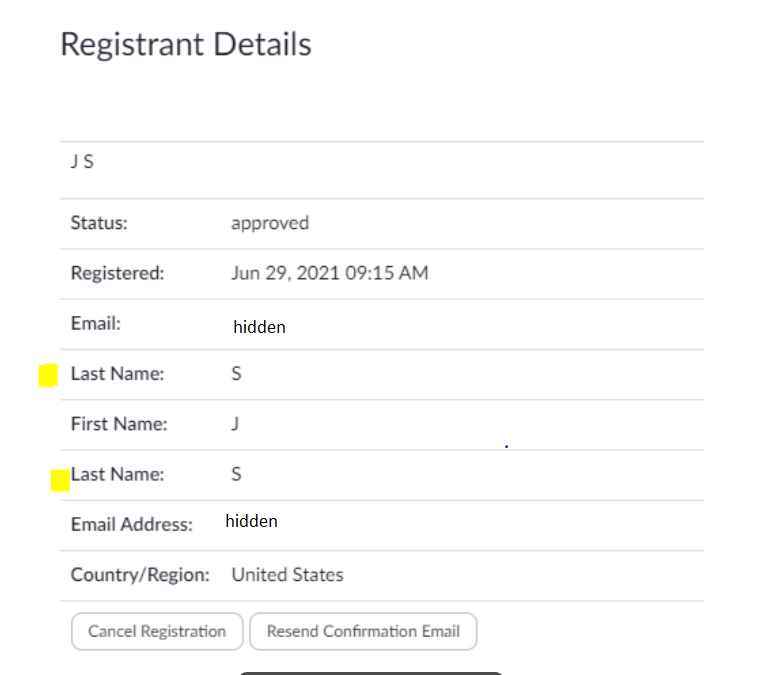759x675 pixels.
Task: Click hidden value in the Email row
Action: pyautogui.click(x=259, y=327)
